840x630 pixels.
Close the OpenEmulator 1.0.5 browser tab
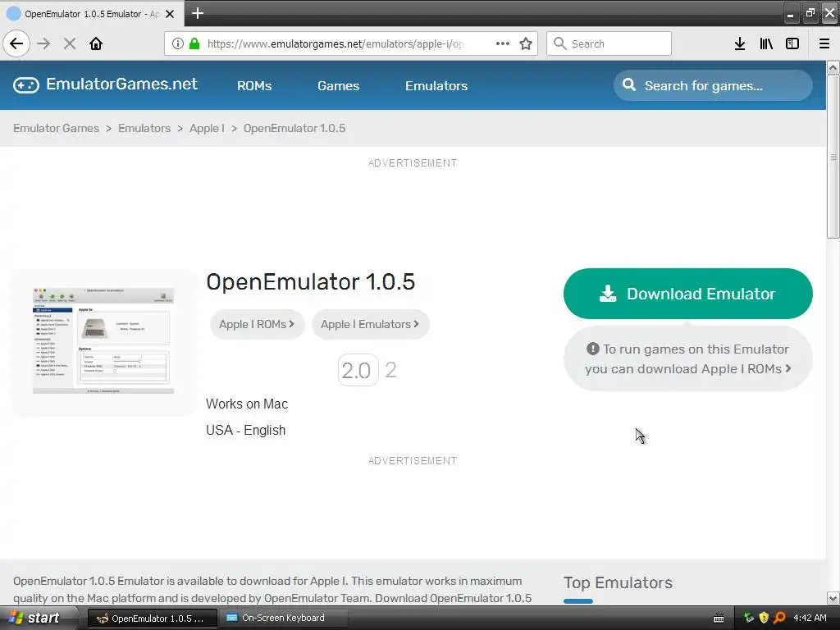(x=170, y=14)
